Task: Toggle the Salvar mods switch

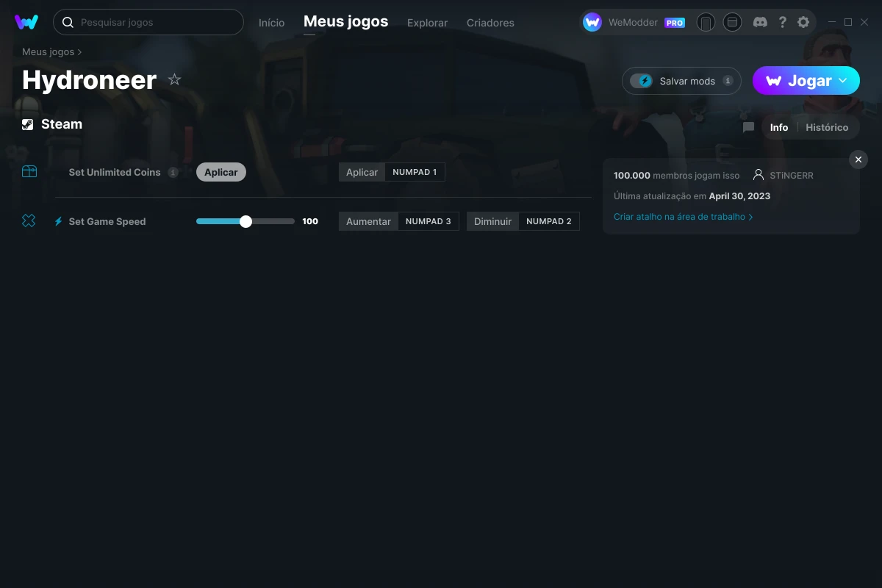Action: (642, 81)
